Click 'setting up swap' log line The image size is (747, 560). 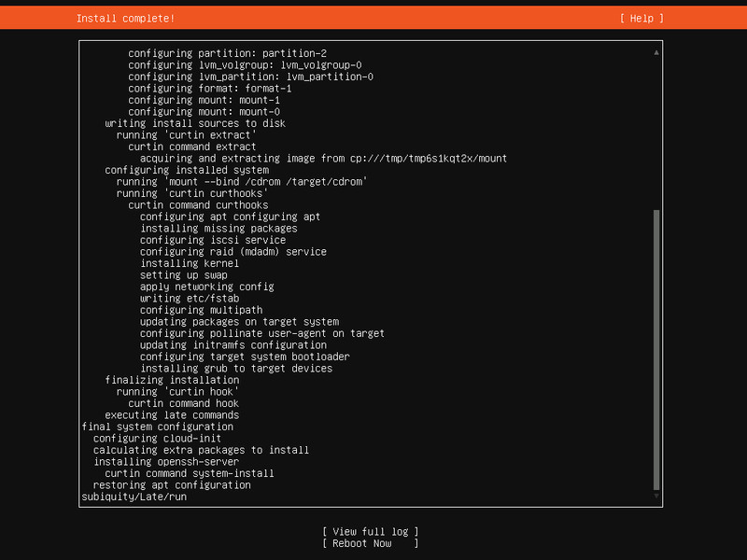click(184, 274)
